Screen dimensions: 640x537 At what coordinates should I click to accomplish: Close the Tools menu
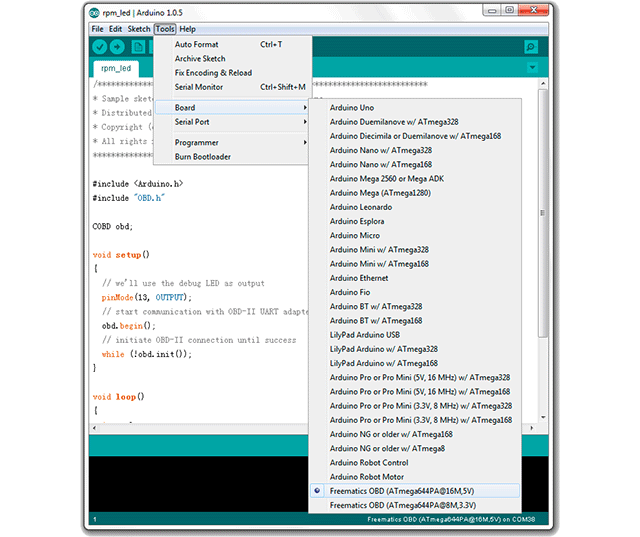pos(165,29)
